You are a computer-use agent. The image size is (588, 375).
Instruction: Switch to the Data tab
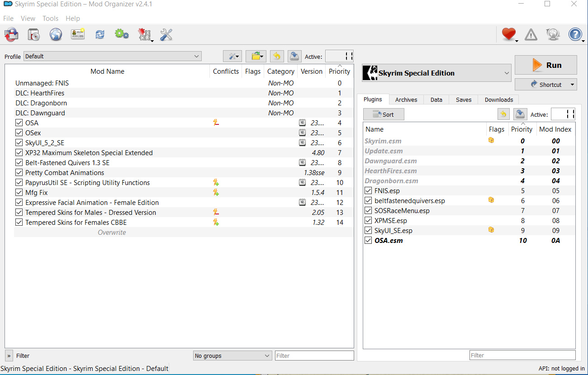(x=436, y=100)
